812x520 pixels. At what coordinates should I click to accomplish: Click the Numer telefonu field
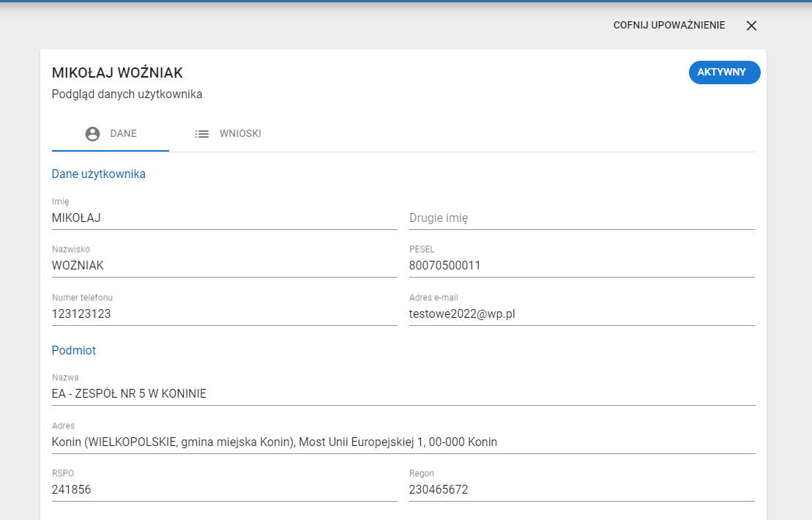[x=224, y=313]
